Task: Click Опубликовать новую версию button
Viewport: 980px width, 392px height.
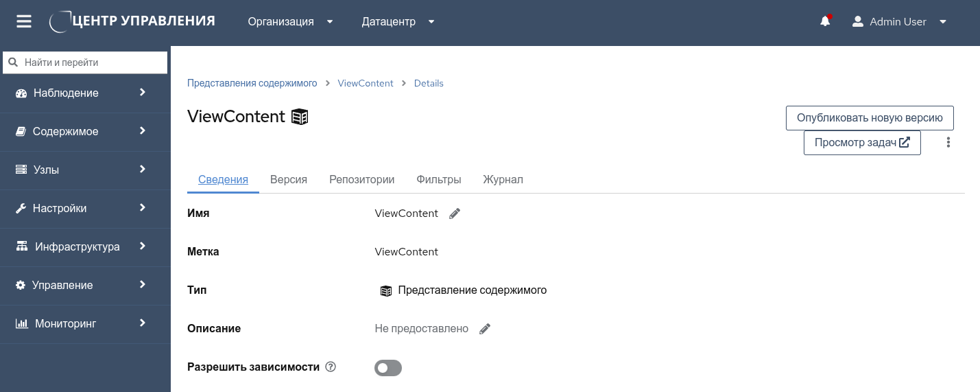Action: click(870, 118)
